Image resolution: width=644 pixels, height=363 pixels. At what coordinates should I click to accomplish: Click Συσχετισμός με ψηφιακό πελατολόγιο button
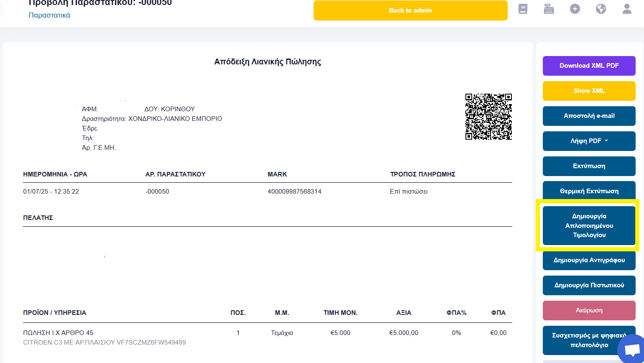(x=589, y=340)
